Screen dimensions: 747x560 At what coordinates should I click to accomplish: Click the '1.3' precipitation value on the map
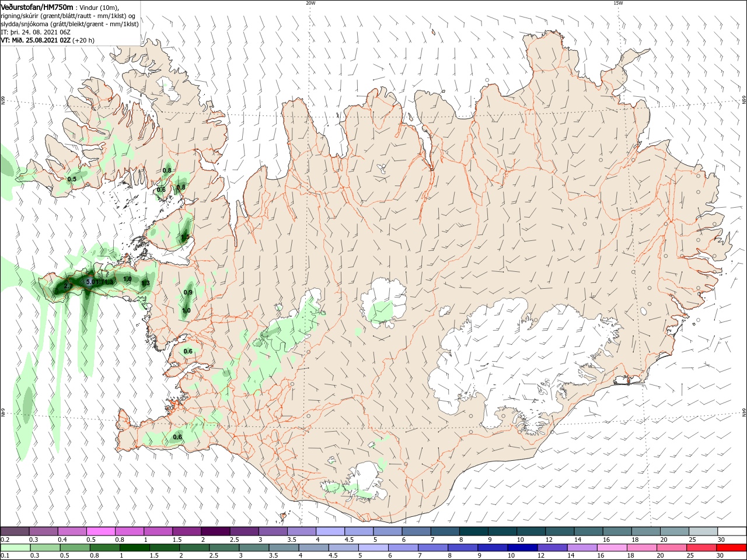pyautogui.click(x=146, y=283)
